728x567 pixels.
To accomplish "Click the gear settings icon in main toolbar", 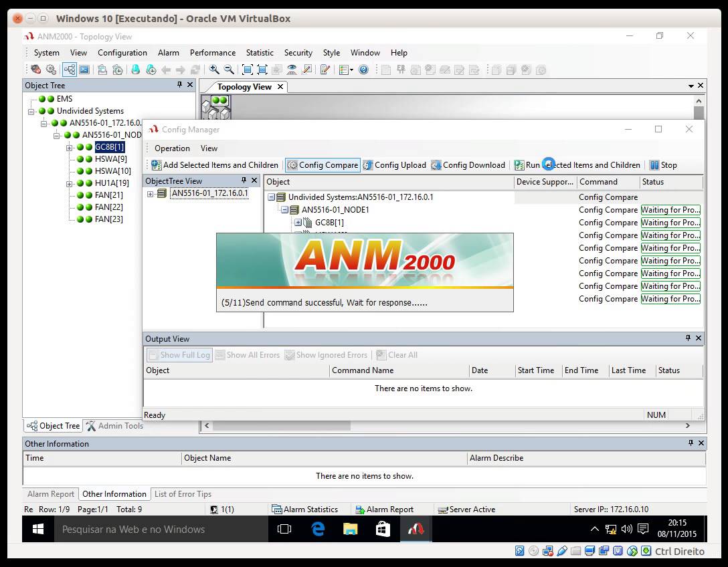I will (x=51, y=70).
